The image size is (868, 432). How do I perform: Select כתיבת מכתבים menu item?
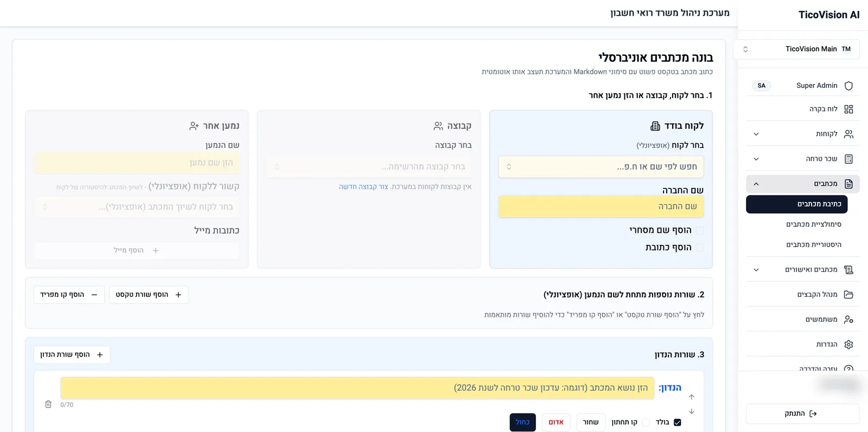coord(796,204)
